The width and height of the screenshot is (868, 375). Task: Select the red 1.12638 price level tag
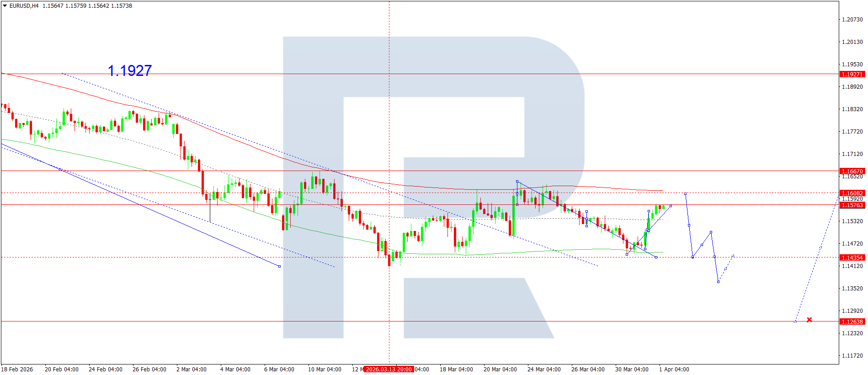pos(852,321)
